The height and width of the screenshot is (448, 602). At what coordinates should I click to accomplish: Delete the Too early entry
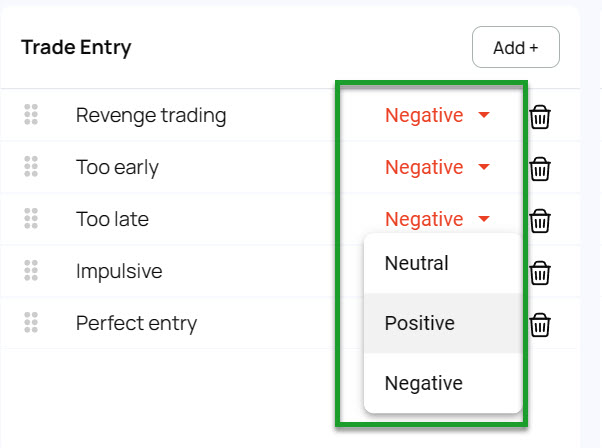click(540, 168)
